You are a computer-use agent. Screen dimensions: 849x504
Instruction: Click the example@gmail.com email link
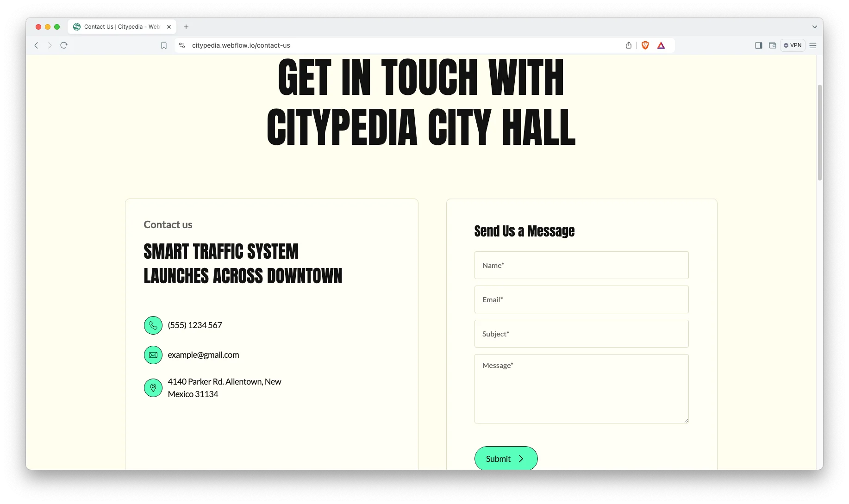point(203,355)
